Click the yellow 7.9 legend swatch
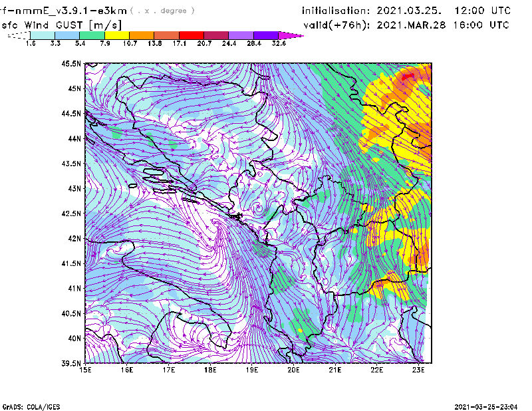Viewport: 532px width, 411px height. click(x=117, y=35)
